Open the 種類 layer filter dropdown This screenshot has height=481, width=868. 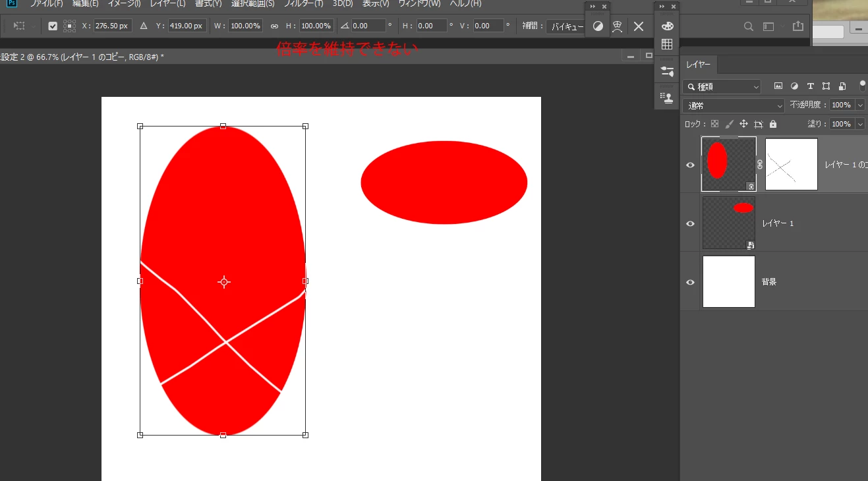[x=722, y=86]
